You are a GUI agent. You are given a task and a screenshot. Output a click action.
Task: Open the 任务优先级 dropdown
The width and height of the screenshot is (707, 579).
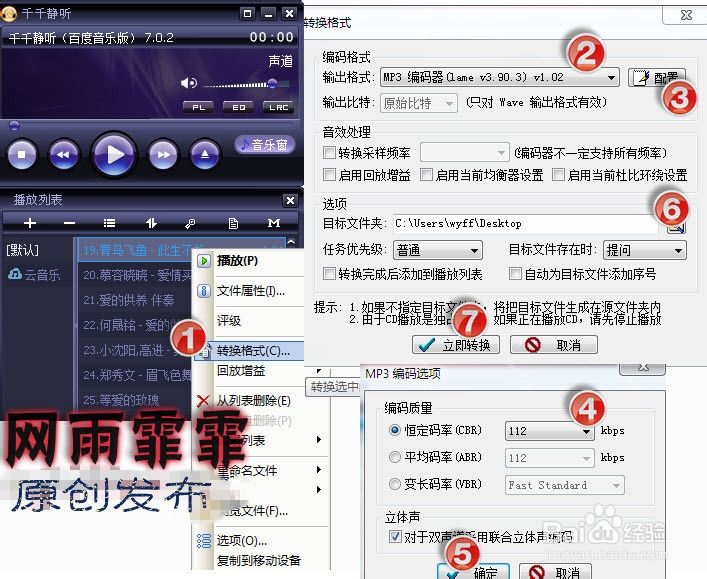pyautogui.click(x=438, y=250)
